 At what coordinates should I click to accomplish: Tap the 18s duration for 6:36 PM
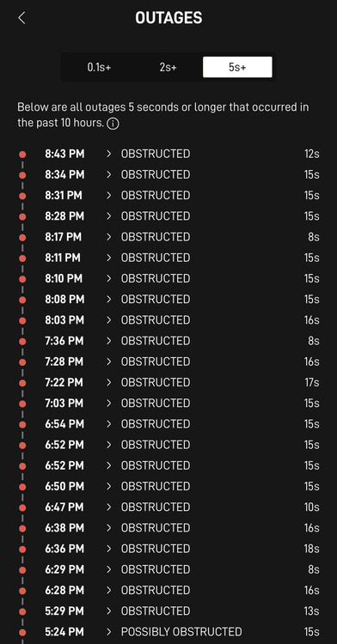pos(312,549)
